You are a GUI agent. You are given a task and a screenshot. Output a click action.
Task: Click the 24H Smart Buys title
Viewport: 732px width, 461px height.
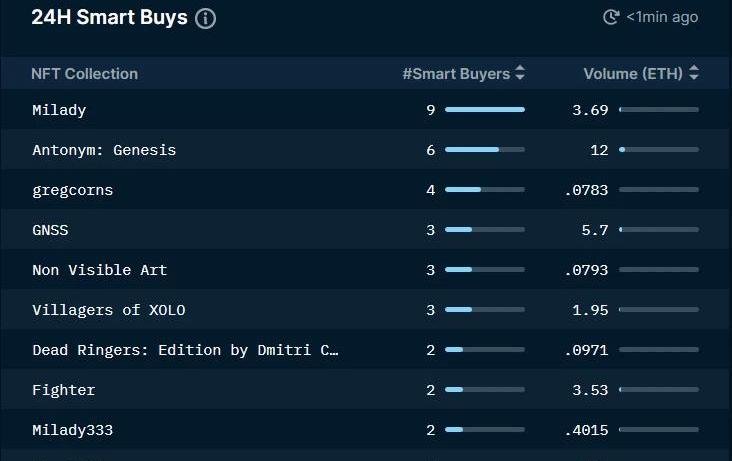[x=109, y=18]
